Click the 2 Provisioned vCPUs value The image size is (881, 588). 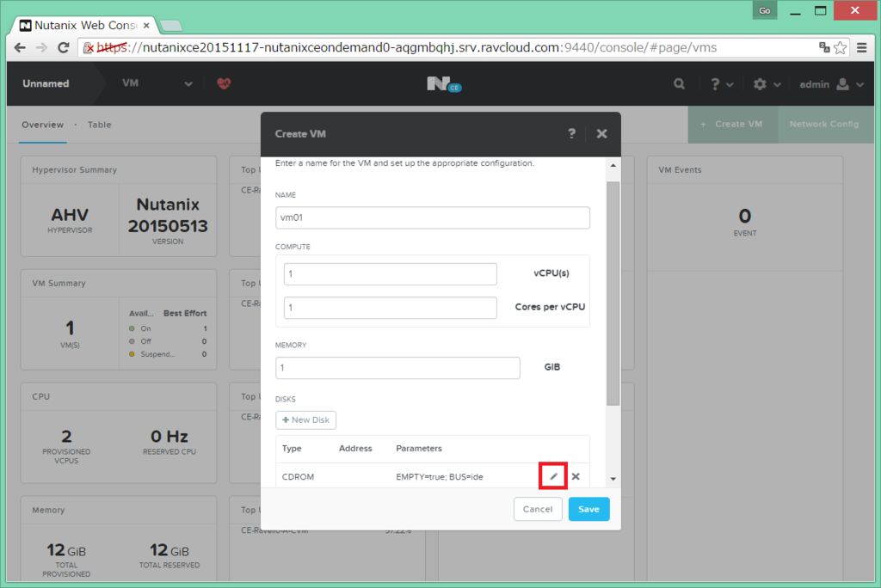(x=66, y=437)
